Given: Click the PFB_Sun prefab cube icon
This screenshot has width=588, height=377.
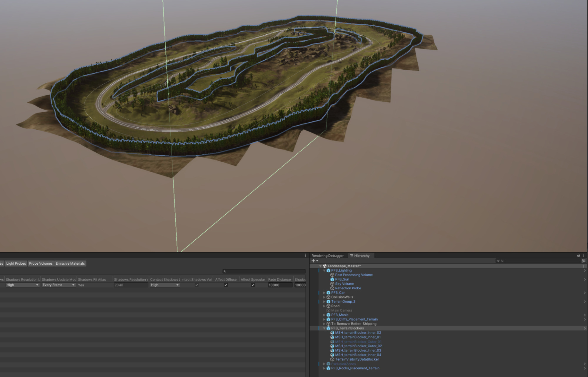Looking at the screenshot, I should [332, 279].
